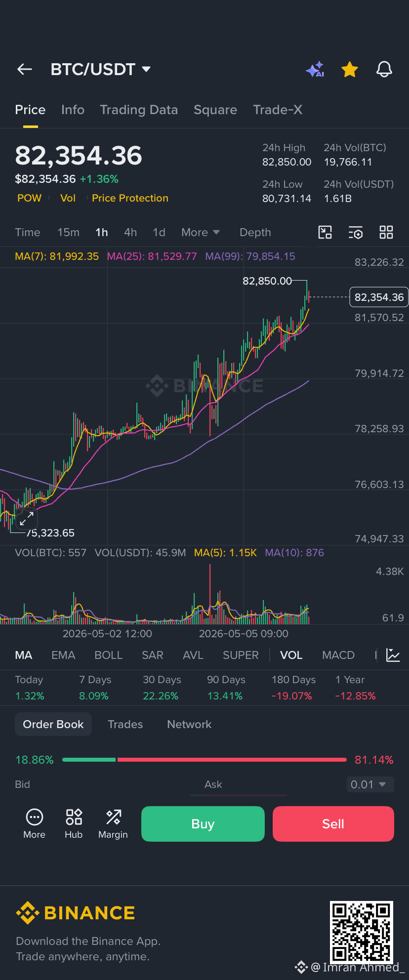The width and height of the screenshot is (409, 980).
Task: Open the Depth chart view
Action: click(x=255, y=232)
